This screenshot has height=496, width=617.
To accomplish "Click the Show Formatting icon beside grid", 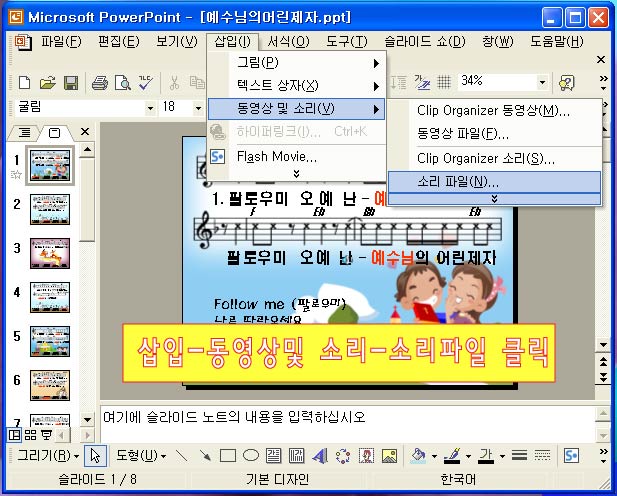I will [422, 82].
